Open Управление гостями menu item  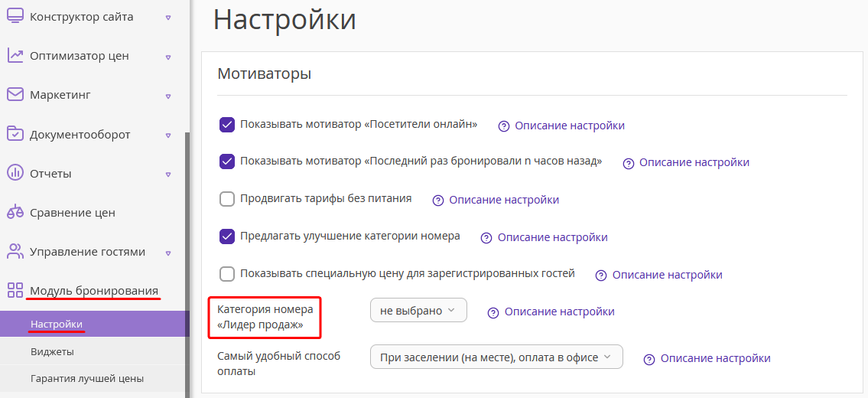[87, 253]
